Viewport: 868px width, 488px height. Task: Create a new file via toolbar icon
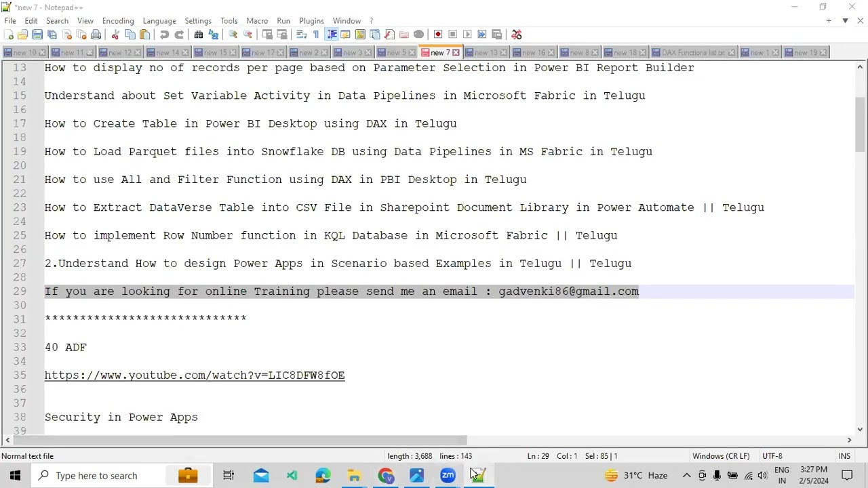8,35
